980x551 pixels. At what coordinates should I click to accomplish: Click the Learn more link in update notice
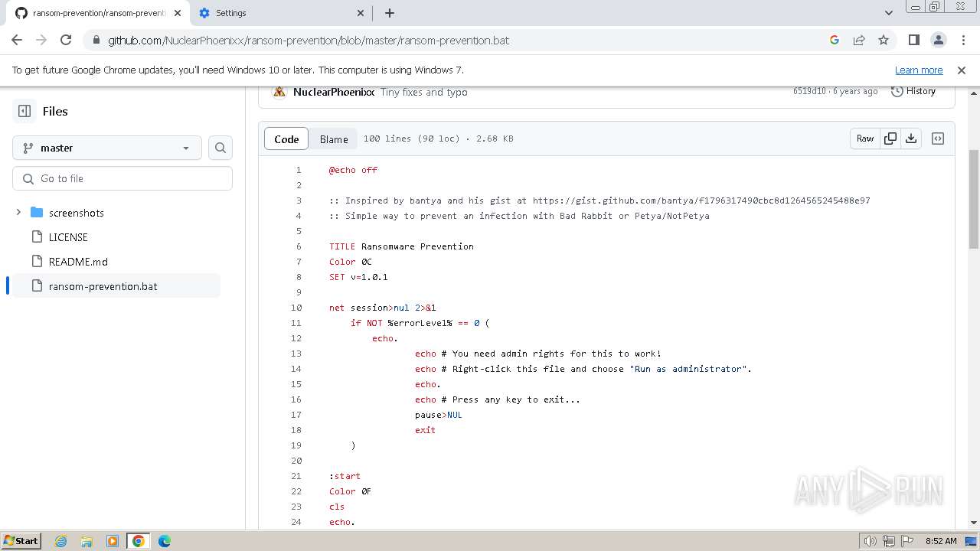(x=919, y=70)
